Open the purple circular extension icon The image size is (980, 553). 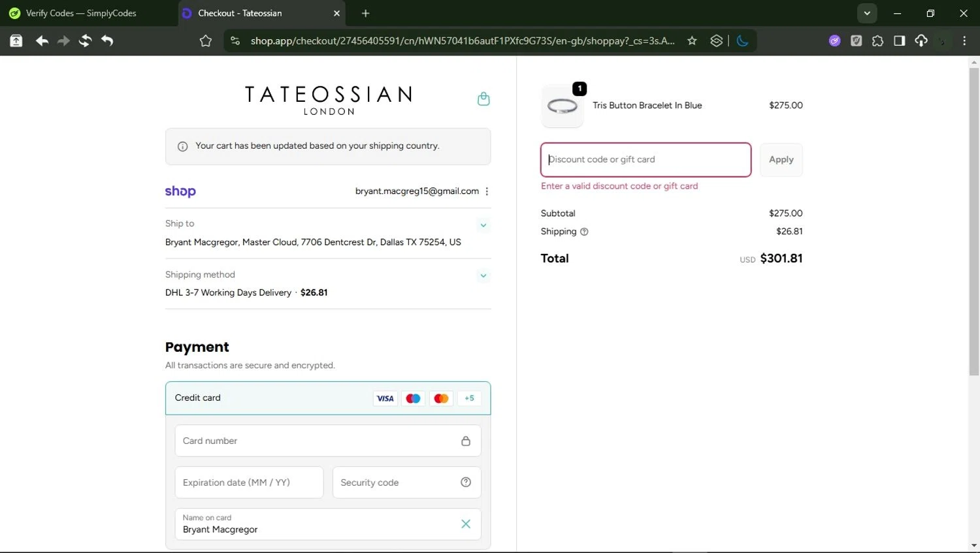coord(834,41)
